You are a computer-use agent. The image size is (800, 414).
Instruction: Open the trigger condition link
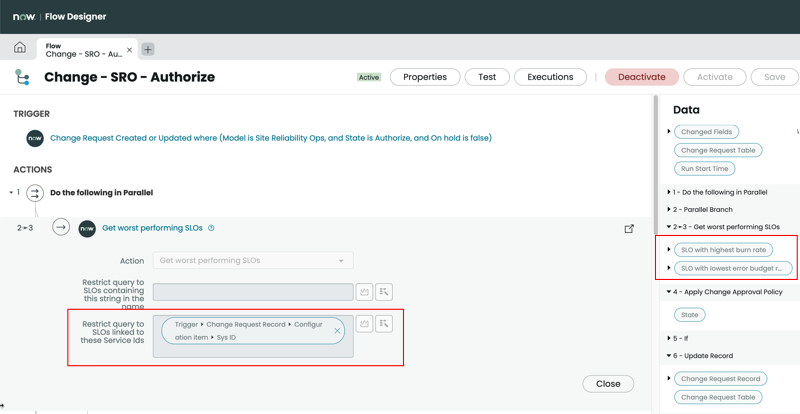pyautogui.click(x=271, y=138)
